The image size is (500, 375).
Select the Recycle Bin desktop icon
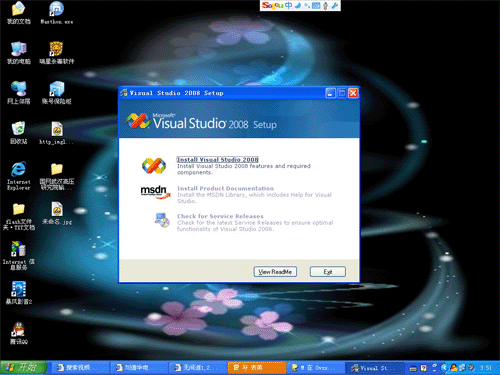pos(19,128)
